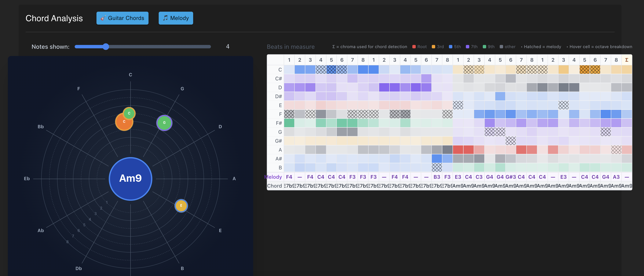
Task: Click the blue 5th legend swatch
Action: click(450, 47)
